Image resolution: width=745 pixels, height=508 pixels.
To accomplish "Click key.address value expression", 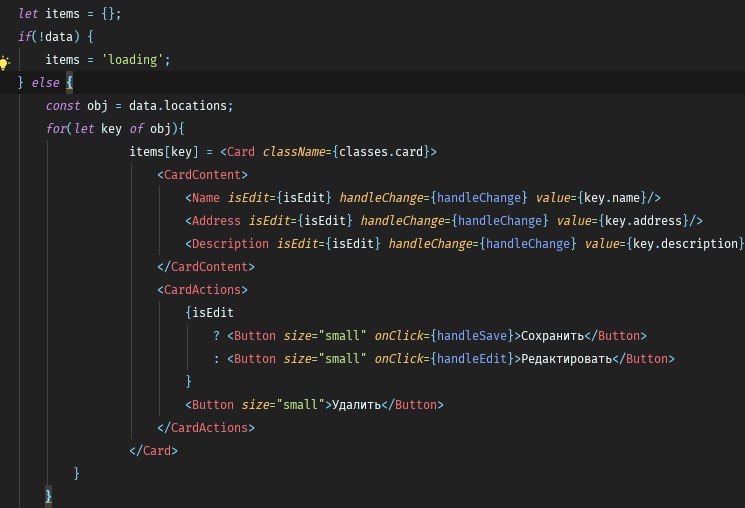I will click(643, 221).
